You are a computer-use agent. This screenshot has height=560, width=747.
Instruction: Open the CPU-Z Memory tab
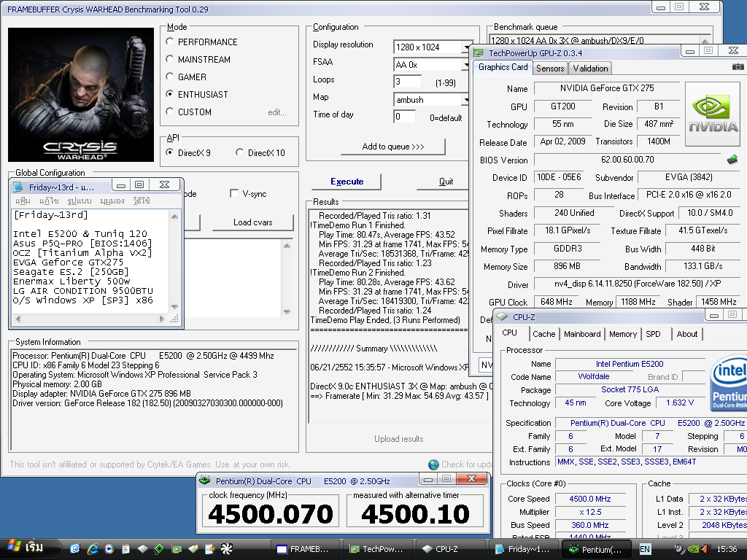pos(623,334)
